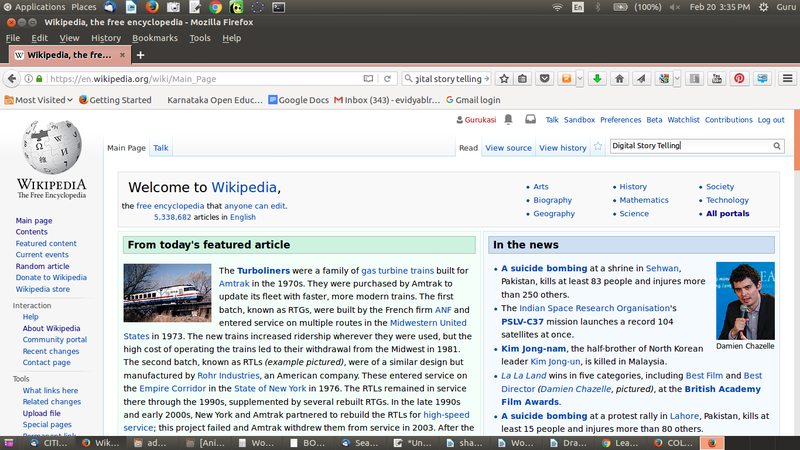Switch to the Talk tab
The height and width of the screenshot is (450, 800).
[161, 148]
